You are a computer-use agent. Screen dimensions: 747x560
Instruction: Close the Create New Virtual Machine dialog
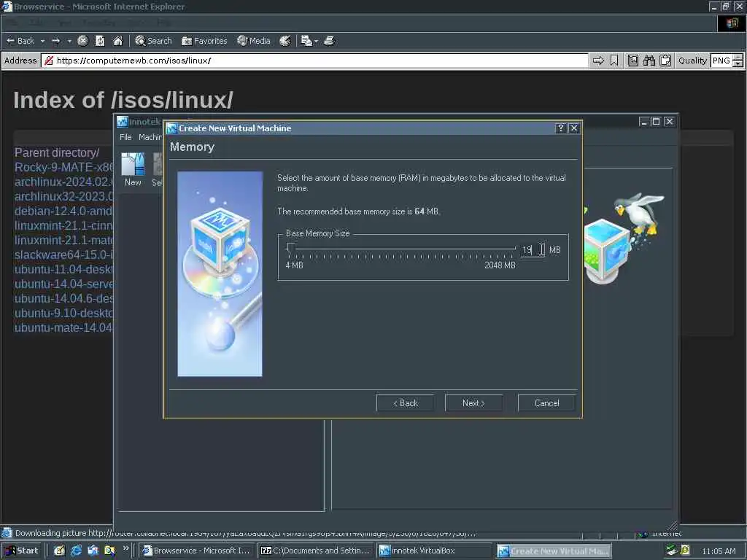(574, 128)
